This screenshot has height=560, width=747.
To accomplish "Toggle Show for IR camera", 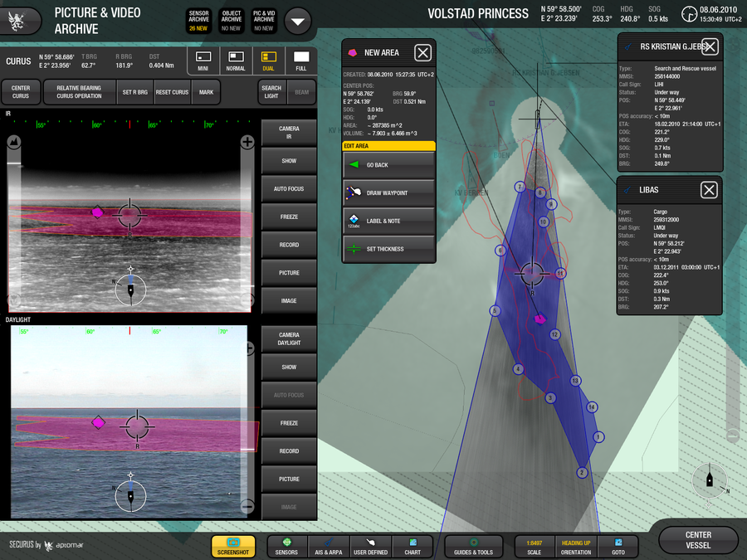I will (x=289, y=161).
